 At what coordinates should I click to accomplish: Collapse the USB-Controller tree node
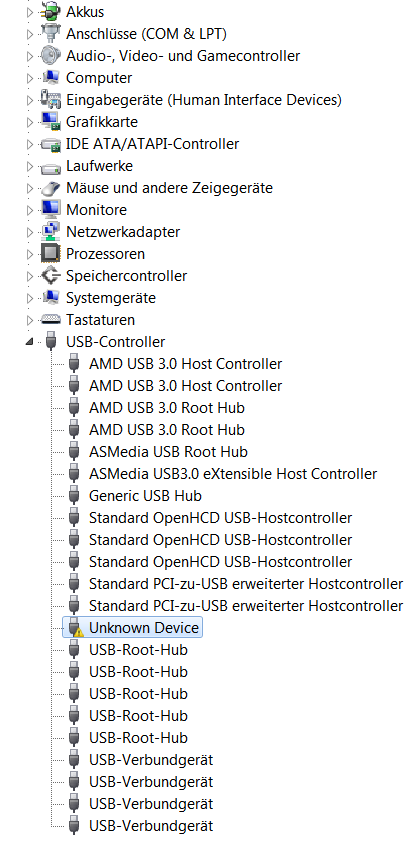pos(29,342)
